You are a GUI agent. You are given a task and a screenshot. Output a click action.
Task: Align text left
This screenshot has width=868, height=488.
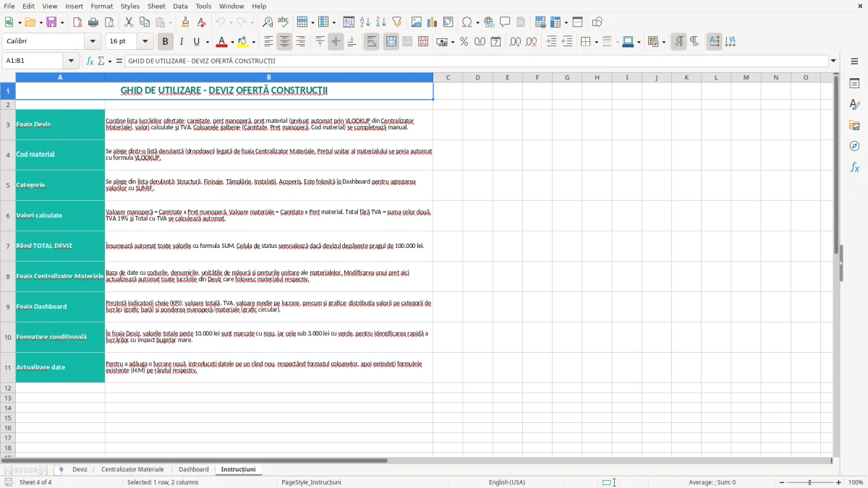(x=268, y=42)
